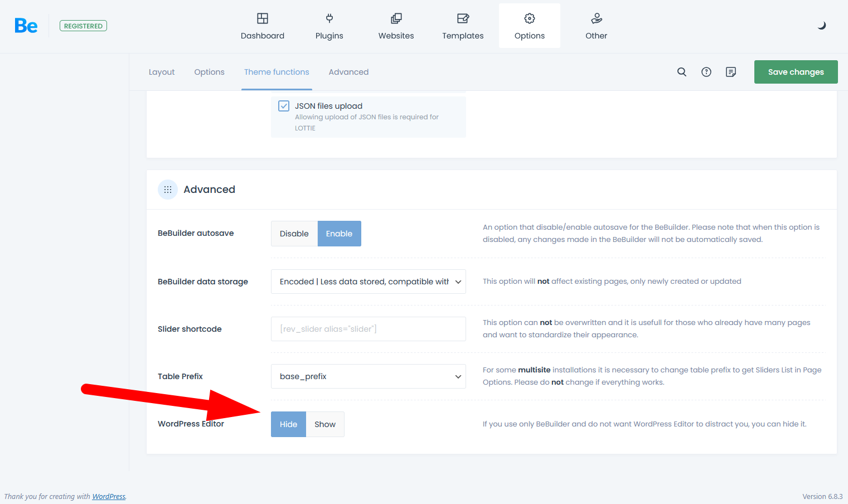This screenshot has width=848, height=504.
Task: Switch to the Advanced tab
Action: coord(348,72)
